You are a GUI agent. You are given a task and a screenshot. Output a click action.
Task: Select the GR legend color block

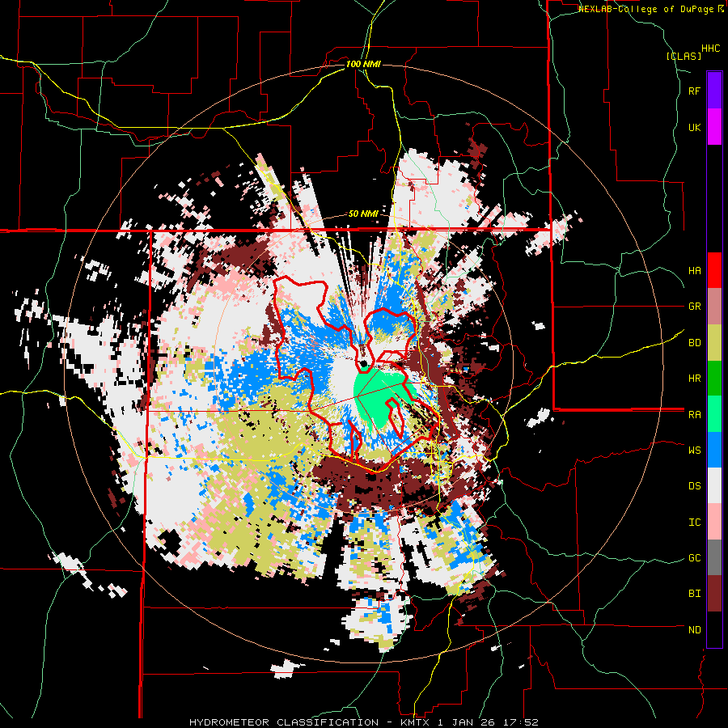pyautogui.click(x=714, y=307)
